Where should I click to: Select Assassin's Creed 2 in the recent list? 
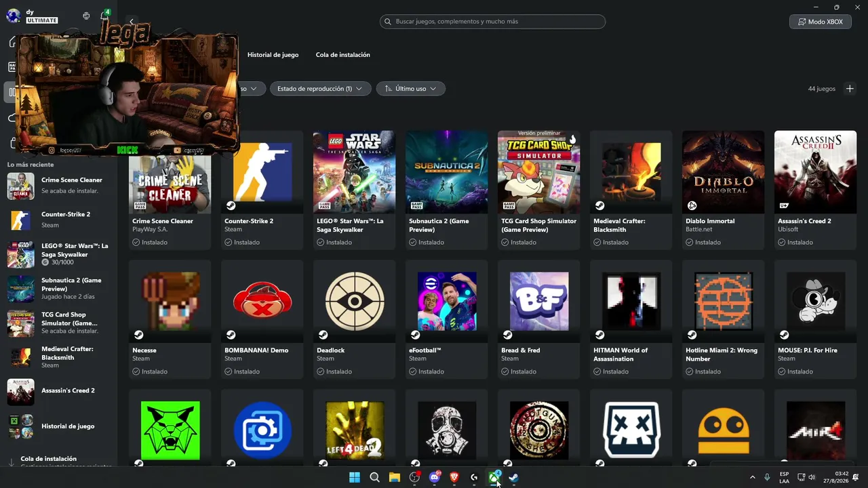pyautogui.click(x=60, y=392)
